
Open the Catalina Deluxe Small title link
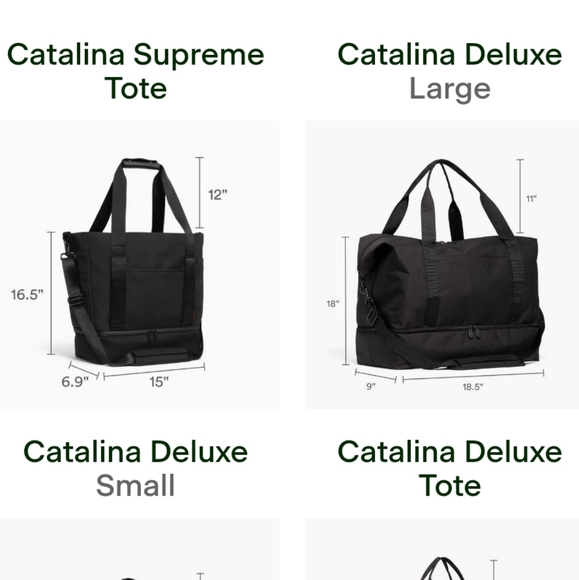(135, 468)
